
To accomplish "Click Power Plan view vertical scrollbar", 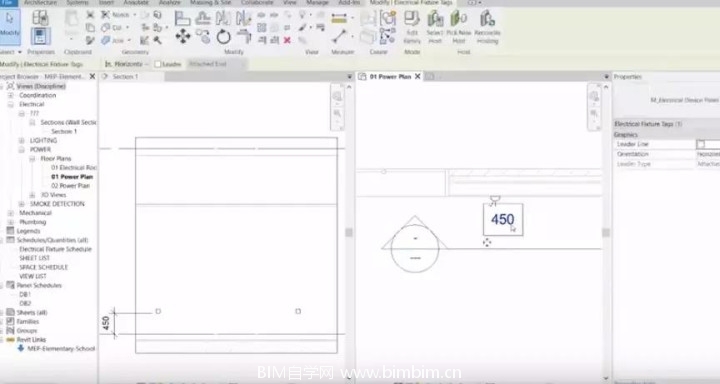I will (606, 232).
